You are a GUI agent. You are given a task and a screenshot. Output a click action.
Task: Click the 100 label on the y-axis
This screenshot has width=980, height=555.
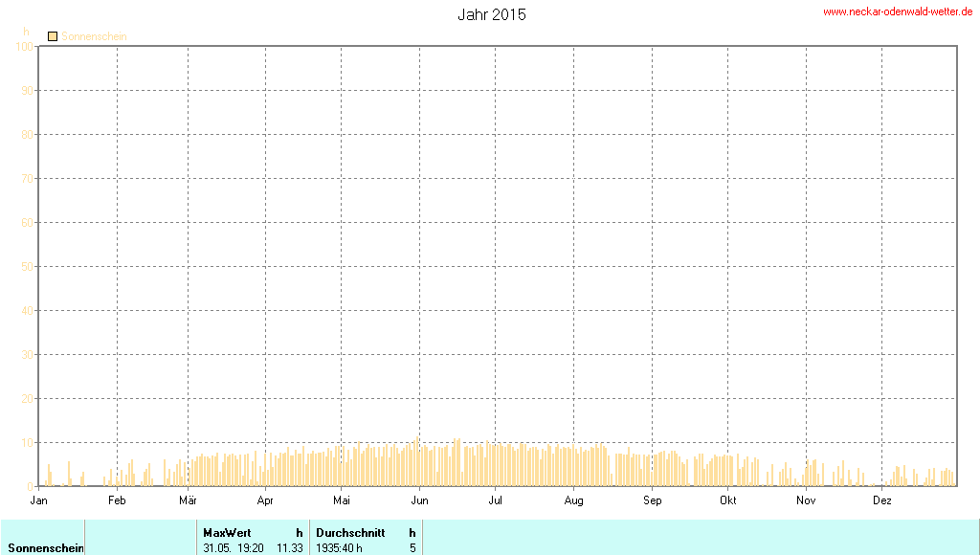24,46
